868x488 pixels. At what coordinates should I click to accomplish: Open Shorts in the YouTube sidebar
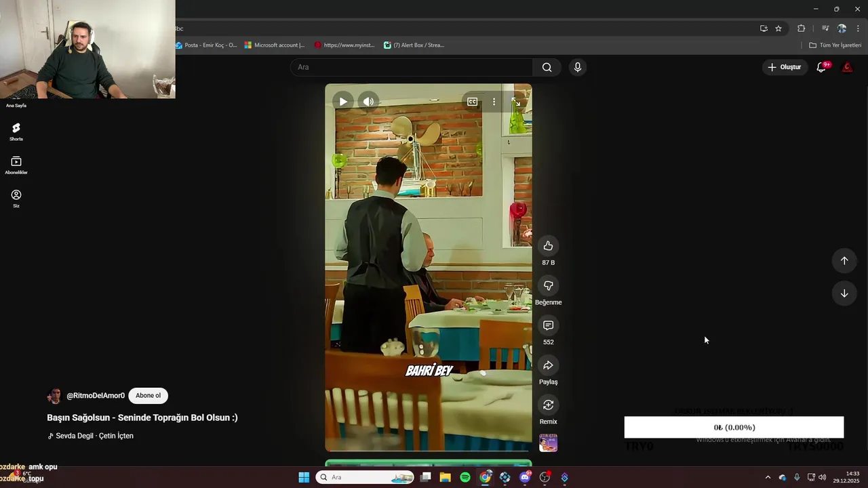(16, 132)
